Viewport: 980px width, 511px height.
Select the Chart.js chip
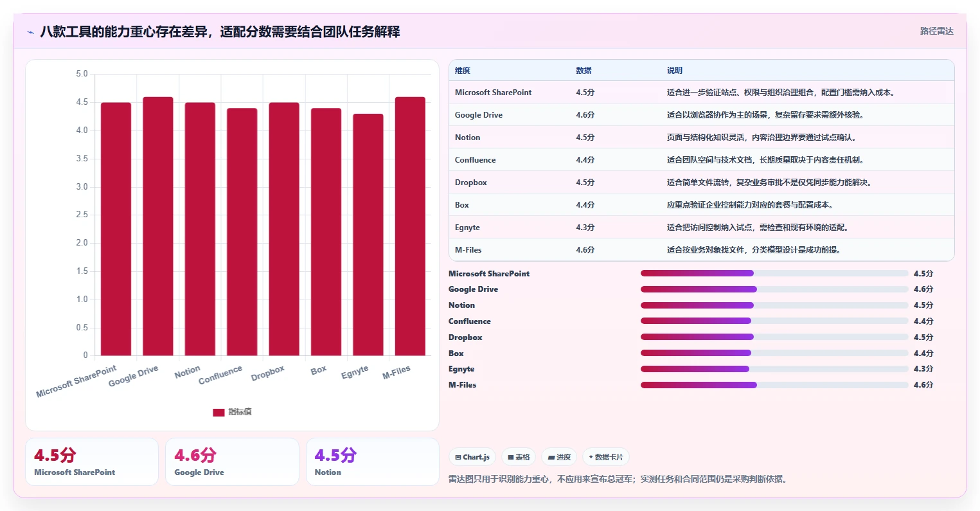pyautogui.click(x=472, y=457)
